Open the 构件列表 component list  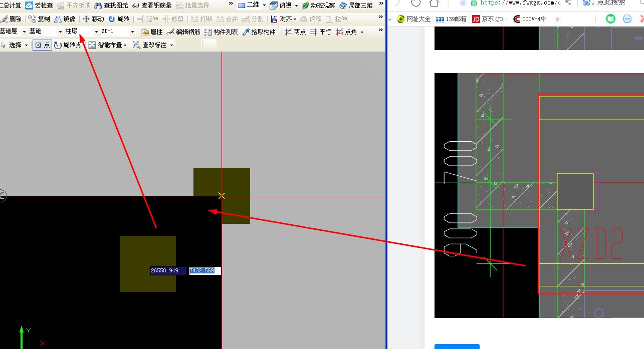pos(221,32)
